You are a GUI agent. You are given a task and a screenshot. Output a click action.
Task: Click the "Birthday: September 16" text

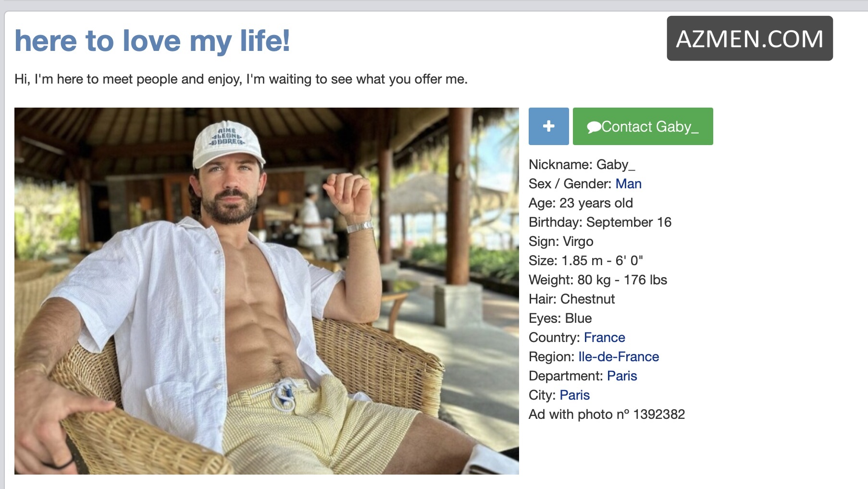click(x=600, y=222)
